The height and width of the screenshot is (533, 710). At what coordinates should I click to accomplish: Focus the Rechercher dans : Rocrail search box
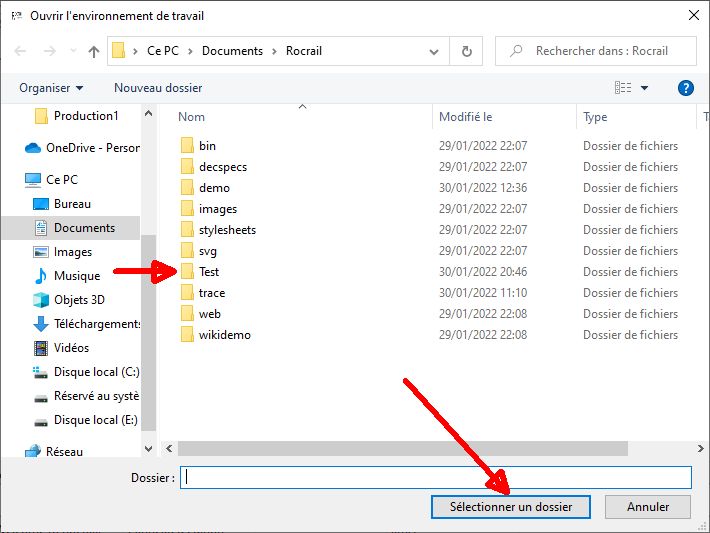pos(596,51)
